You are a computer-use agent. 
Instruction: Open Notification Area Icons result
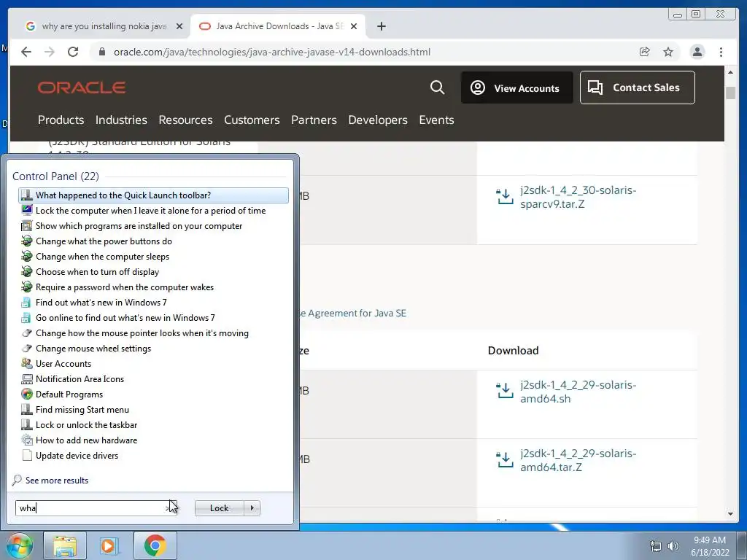point(153,379)
